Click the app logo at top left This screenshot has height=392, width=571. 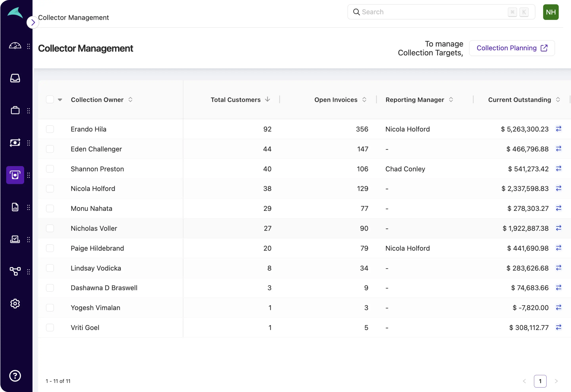pyautogui.click(x=15, y=12)
